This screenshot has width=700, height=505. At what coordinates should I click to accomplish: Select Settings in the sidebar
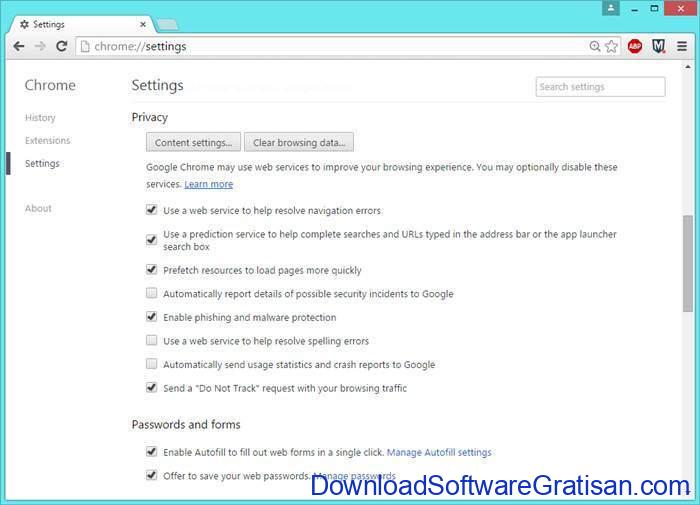tap(42, 163)
